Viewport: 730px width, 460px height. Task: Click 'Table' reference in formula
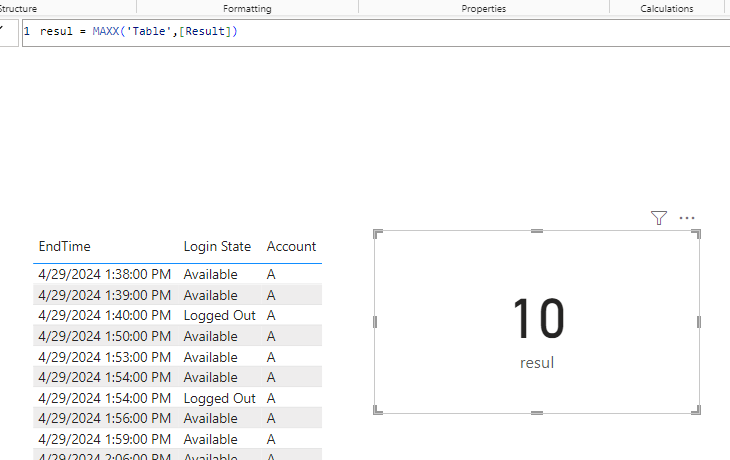(149, 31)
